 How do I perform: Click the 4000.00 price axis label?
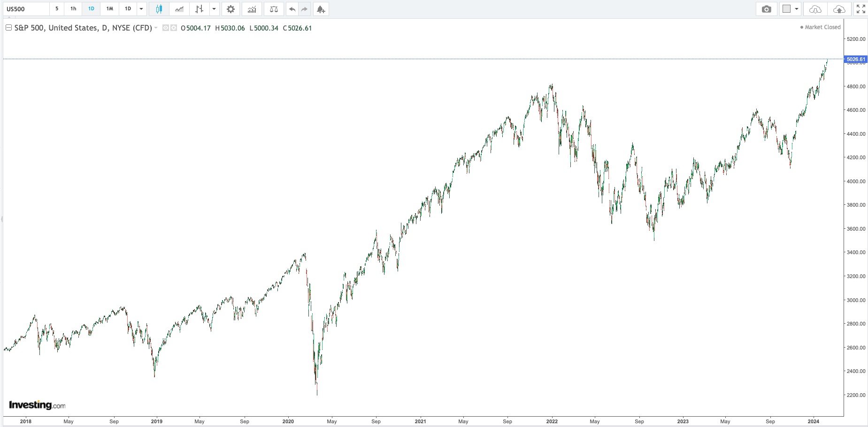point(856,181)
